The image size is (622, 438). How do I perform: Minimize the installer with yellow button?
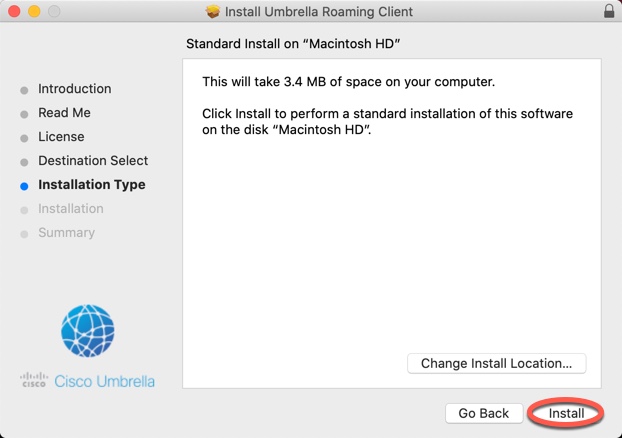[34, 11]
